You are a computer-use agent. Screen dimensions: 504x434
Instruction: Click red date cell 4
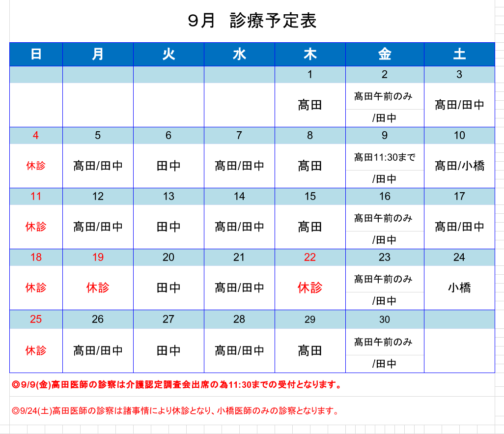[x=36, y=136]
